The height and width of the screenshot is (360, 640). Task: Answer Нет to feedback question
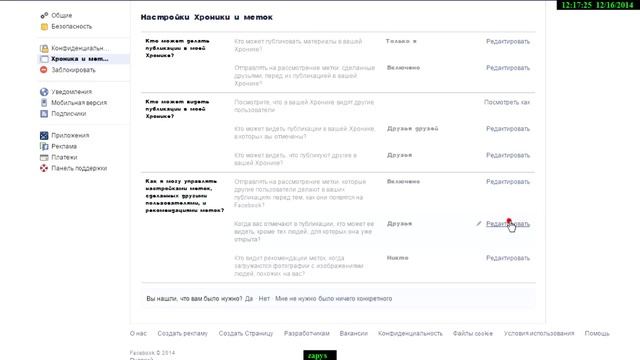264,299
